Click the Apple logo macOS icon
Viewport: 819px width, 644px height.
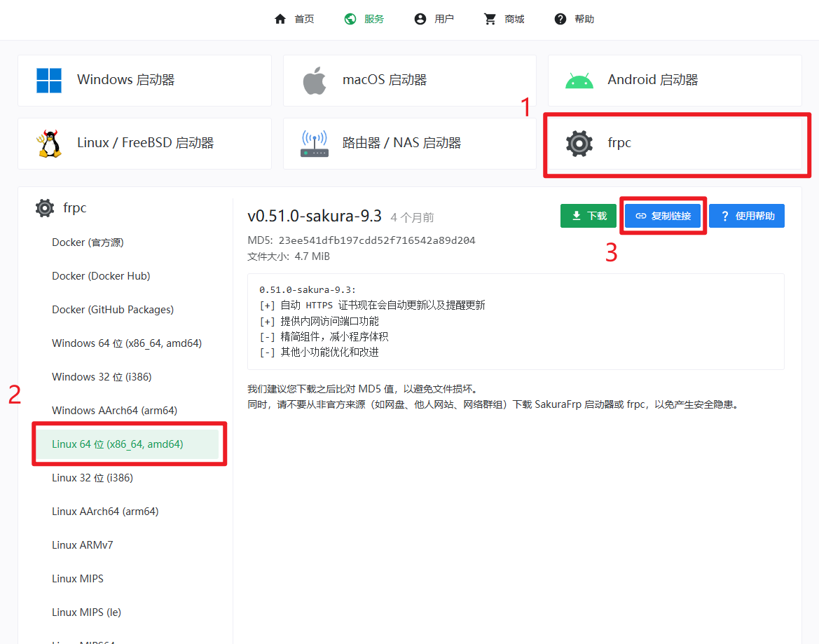pyautogui.click(x=315, y=81)
